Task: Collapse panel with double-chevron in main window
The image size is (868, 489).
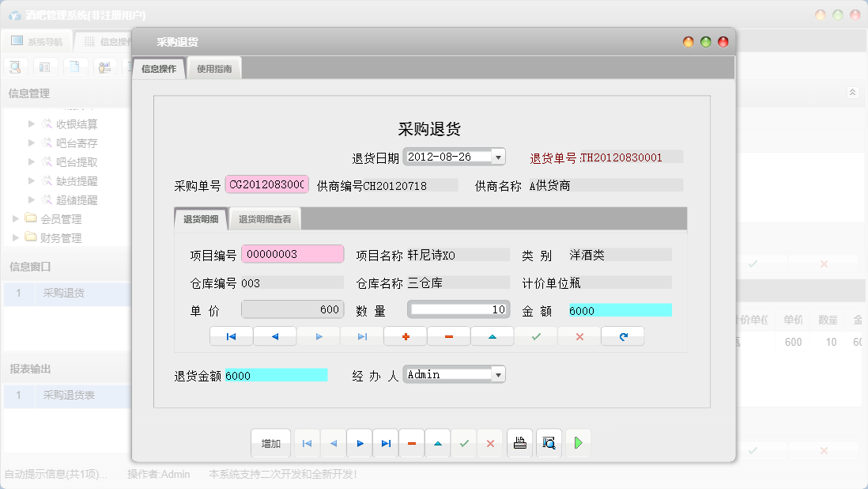Action: coord(852,93)
